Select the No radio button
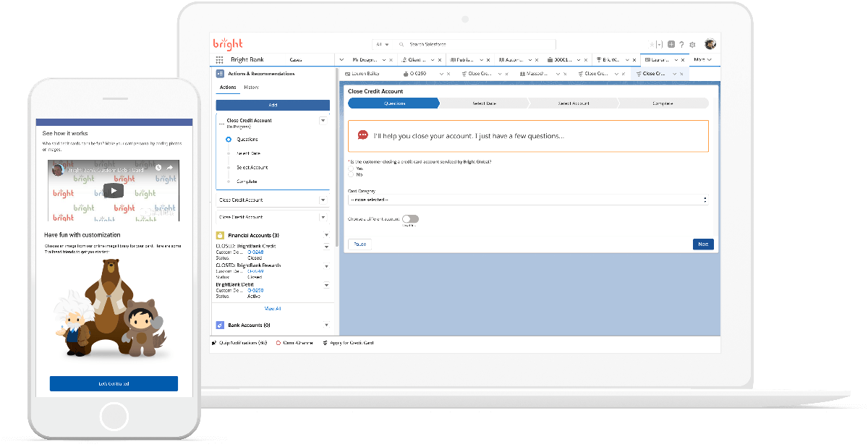 [352, 174]
